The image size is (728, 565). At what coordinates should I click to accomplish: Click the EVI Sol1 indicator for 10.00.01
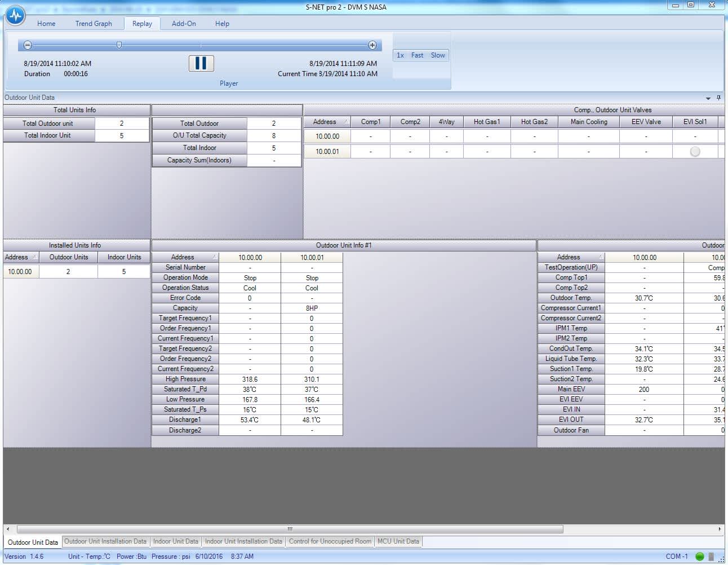[x=695, y=152]
